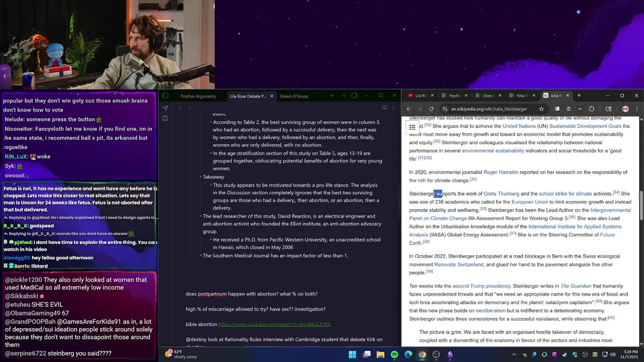Follow the environmental sustainability link
This screenshot has width=644, height=362.
(493, 151)
